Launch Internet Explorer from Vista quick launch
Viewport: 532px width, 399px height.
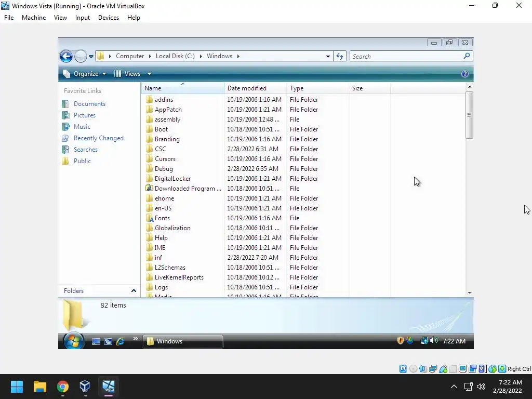point(121,341)
